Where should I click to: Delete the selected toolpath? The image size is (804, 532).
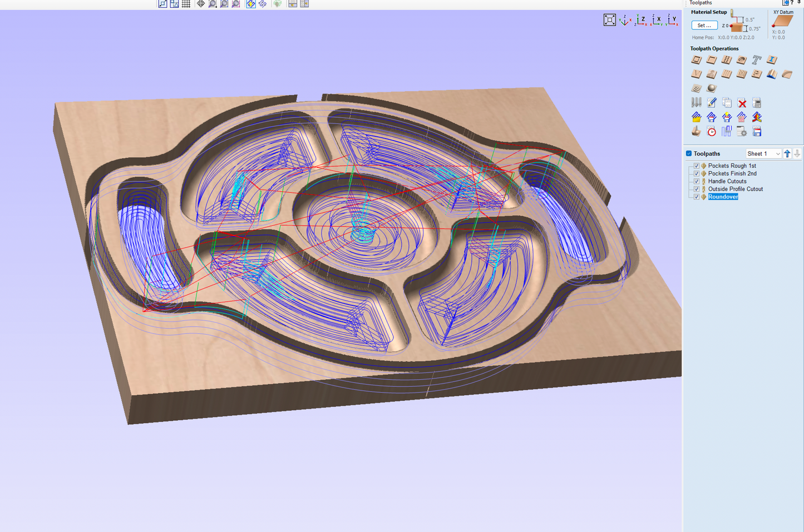(x=741, y=102)
